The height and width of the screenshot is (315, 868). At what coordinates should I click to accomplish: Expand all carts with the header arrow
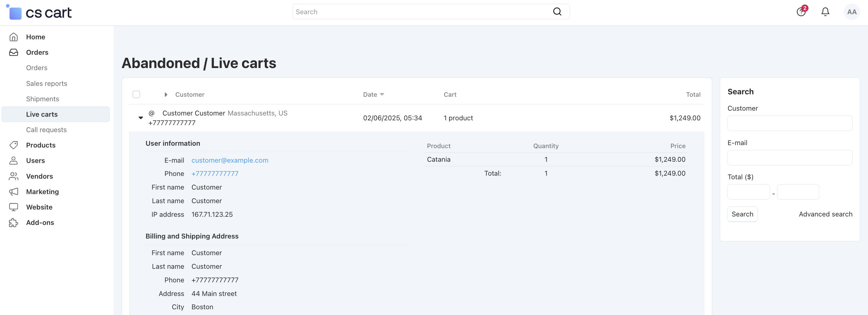(x=166, y=94)
